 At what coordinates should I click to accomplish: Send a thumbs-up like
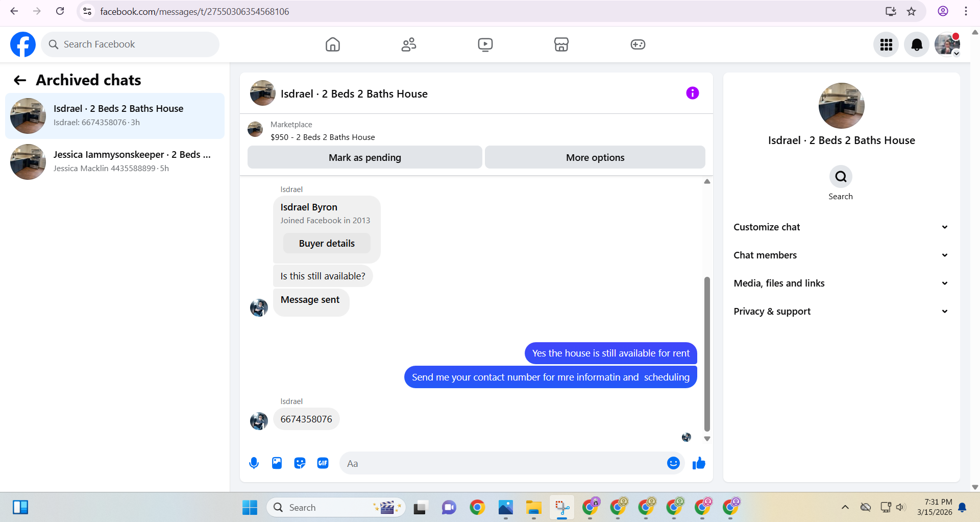pyautogui.click(x=699, y=463)
